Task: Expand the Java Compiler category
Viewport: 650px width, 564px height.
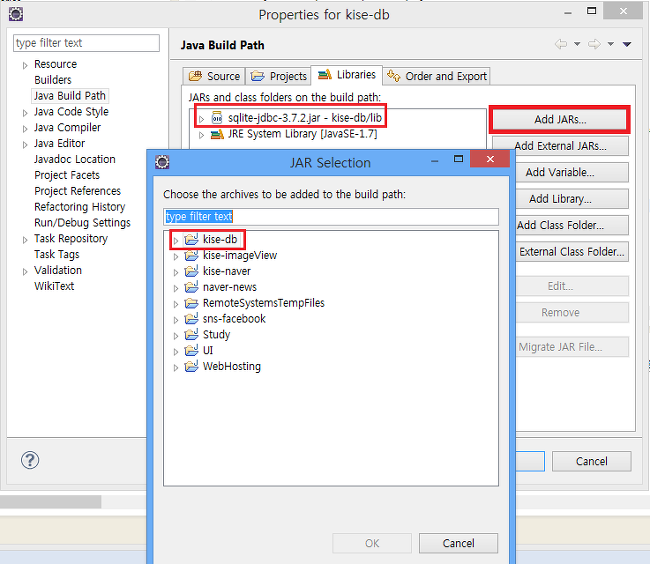Action: click(25, 129)
